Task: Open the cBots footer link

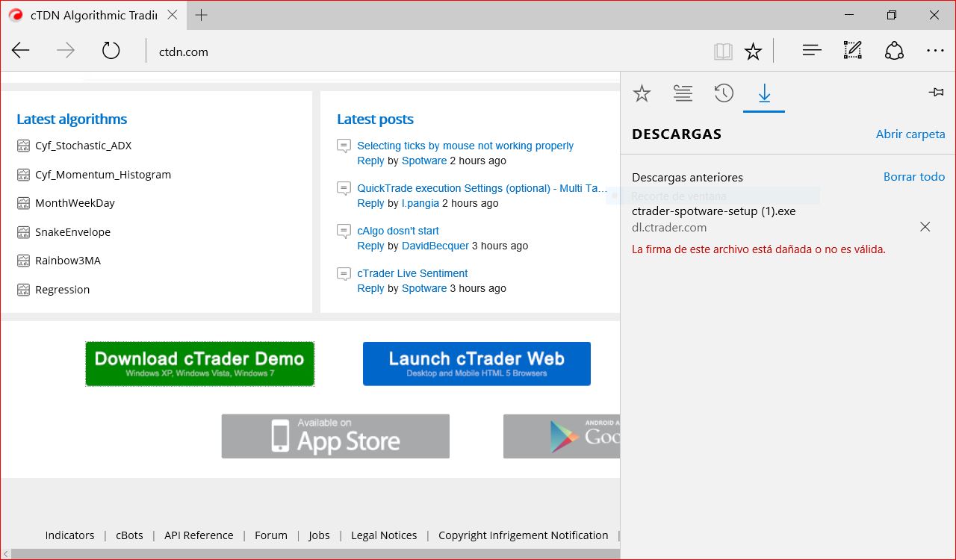Action: pos(129,535)
